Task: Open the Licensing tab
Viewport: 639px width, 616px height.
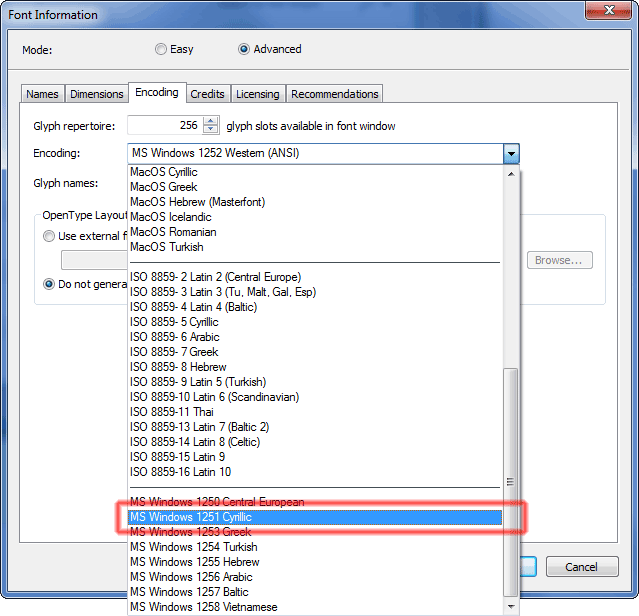Action: point(257,94)
